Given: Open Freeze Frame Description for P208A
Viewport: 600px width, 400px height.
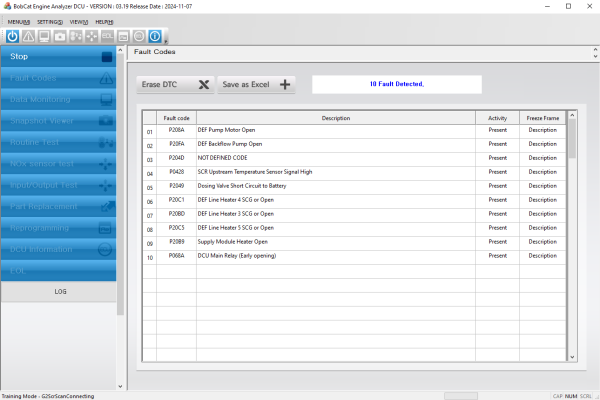Looking at the screenshot, I should pos(543,130).
